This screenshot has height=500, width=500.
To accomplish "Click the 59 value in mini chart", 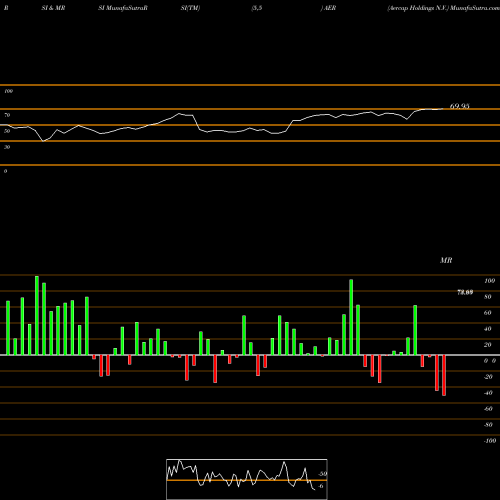I will pos(322,474).
